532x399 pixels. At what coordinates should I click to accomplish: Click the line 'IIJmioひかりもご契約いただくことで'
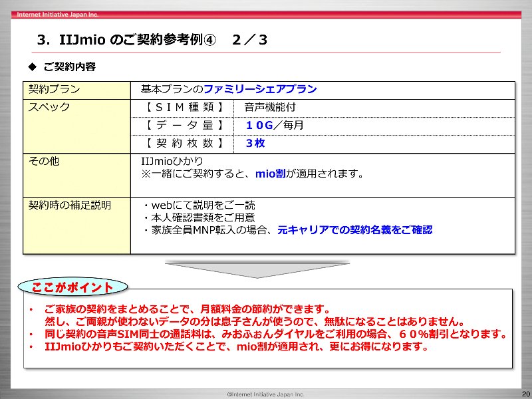pos(237,346)
